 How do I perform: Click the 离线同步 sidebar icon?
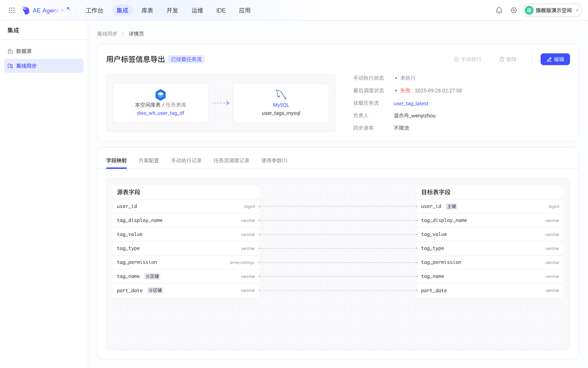click(x=10, y=66)
